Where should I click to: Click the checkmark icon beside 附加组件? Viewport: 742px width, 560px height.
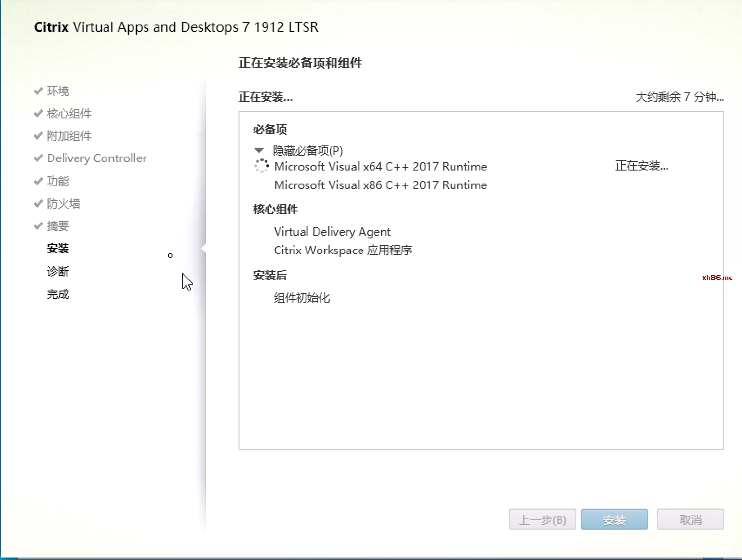(x=38, y=136)
